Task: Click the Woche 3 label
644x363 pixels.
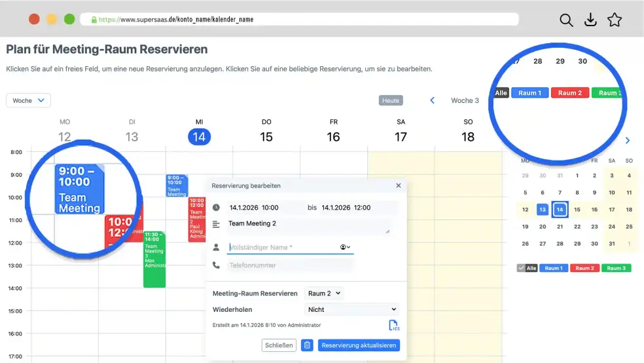Action: (x=465, y=100)
